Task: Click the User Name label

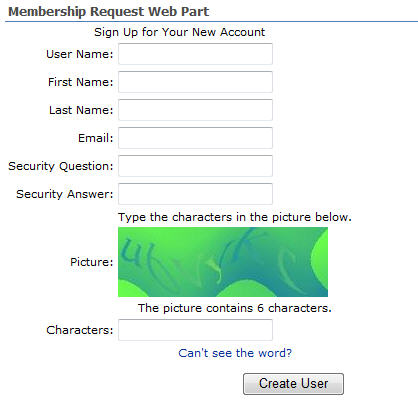Action: (80, 54)
